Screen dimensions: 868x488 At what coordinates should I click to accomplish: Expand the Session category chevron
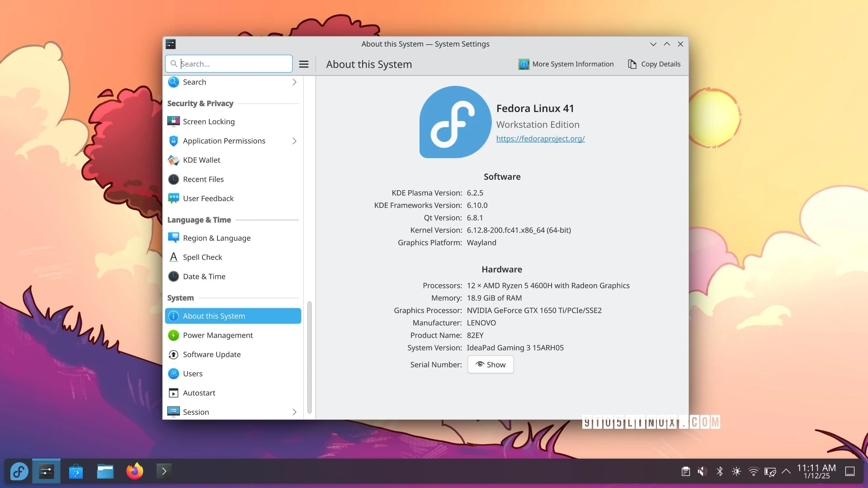click(x=294, y=412)
